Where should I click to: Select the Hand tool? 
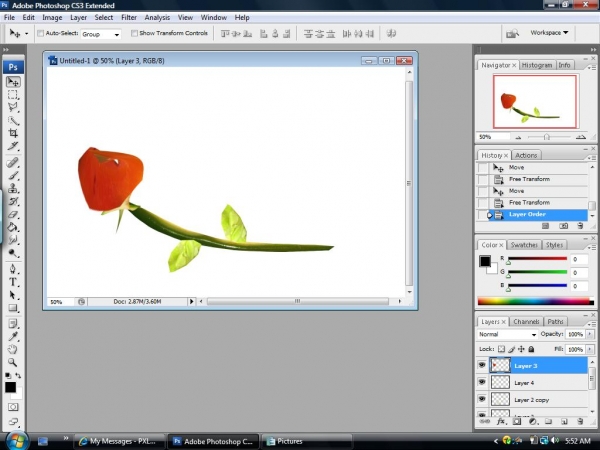(x=13, y=349)
